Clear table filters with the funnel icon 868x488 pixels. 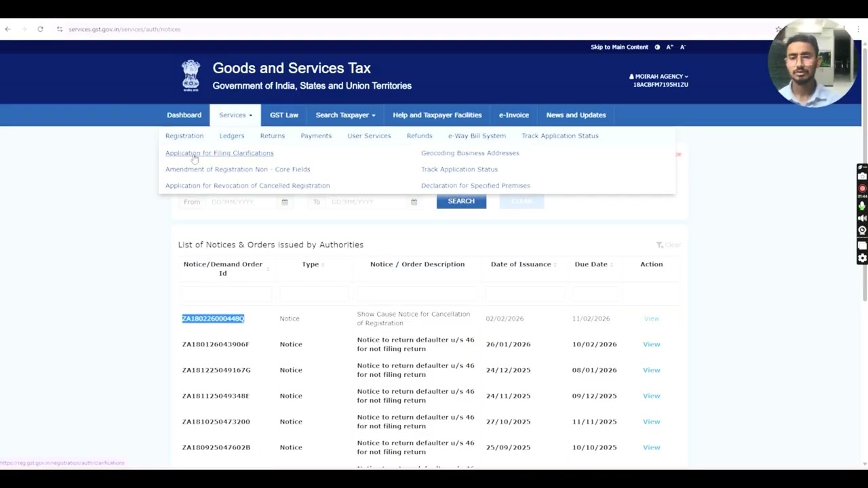click(x=659, y=245)
